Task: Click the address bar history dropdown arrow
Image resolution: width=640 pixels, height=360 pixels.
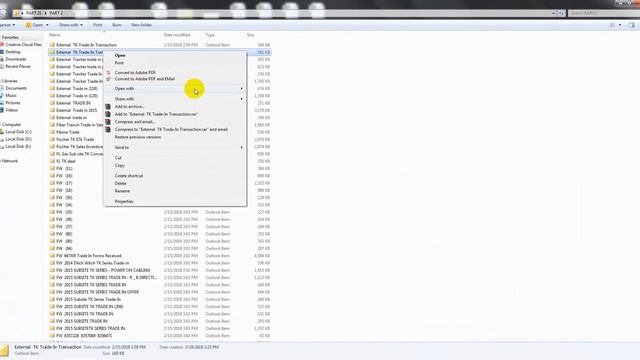Action: [554, 13]
